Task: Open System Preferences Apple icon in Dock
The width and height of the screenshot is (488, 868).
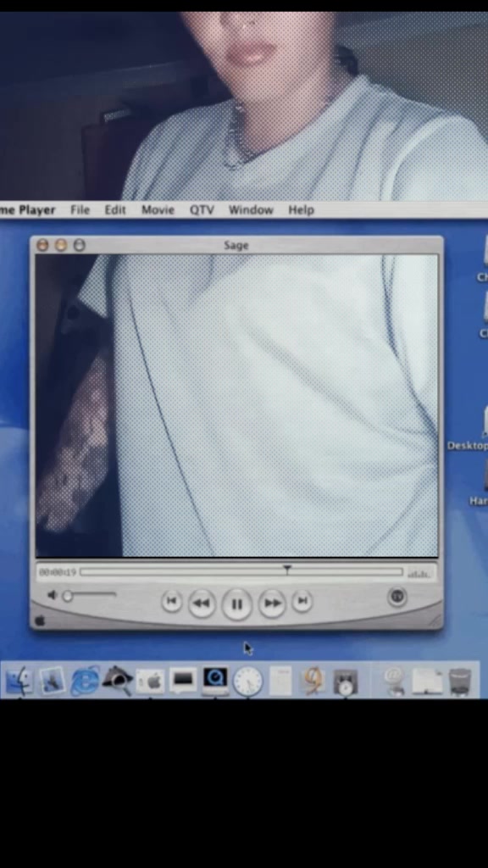Action: point(151,682)
